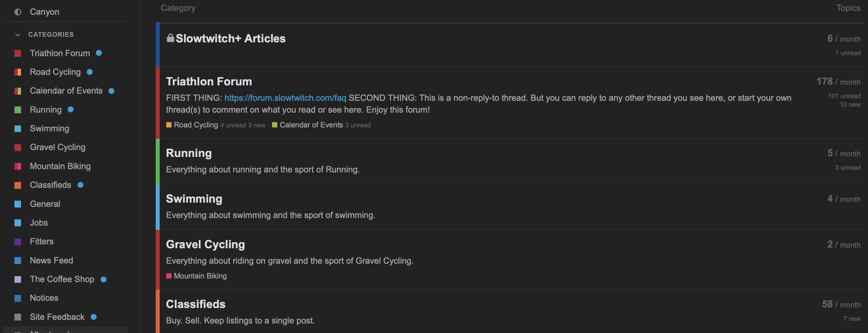
Task: Click the pink Mountain Biking subcategory badge square
Action: (169, 276)
